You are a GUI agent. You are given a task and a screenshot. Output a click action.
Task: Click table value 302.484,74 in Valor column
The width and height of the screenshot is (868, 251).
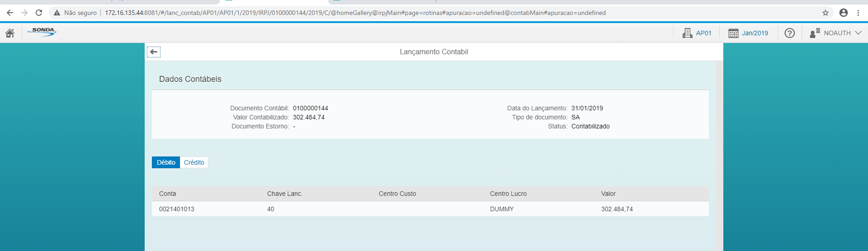point(617,209)
